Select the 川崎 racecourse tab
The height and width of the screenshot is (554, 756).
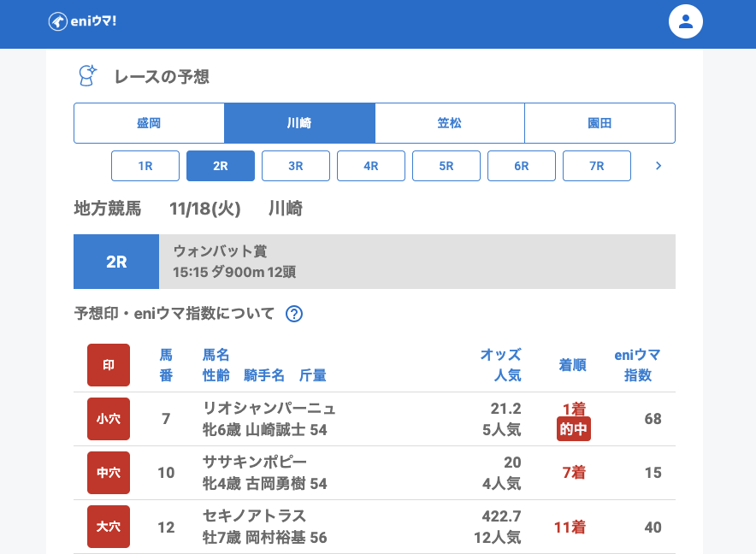click(x=299, y=123)
